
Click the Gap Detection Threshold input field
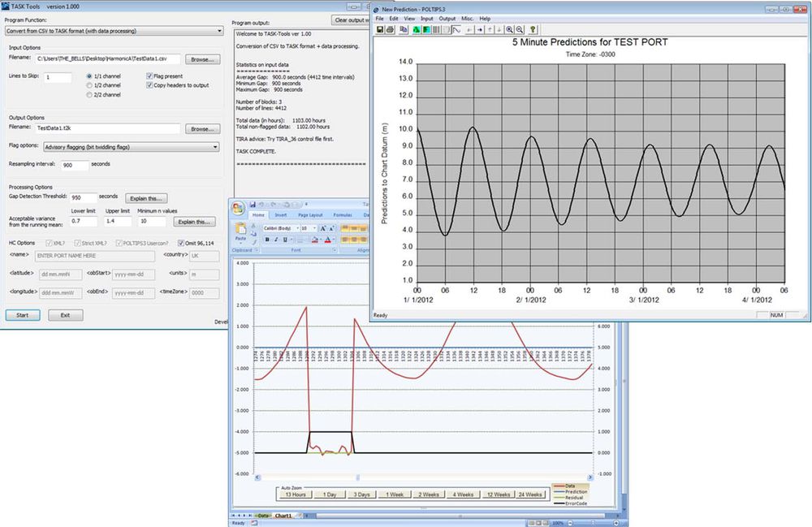pos(84,197)
